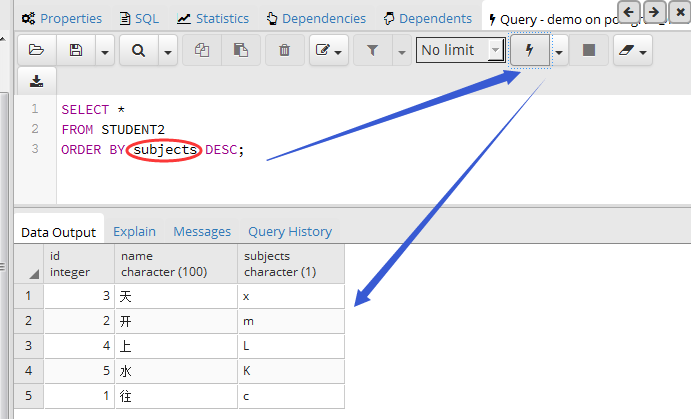The image size is (691, 419).
Task: Click the Stop query square button
Action: (589, 51)
